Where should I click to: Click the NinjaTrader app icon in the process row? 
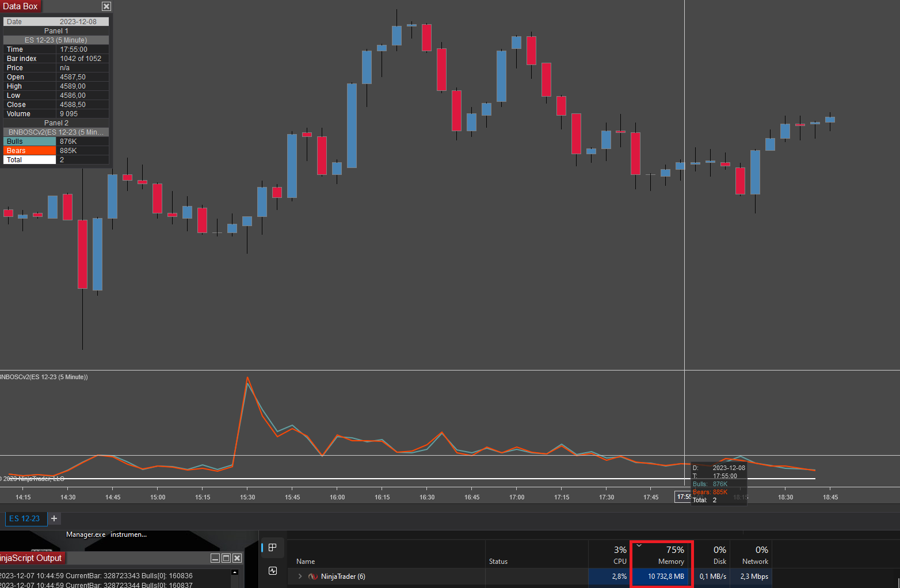tap(313, 576)
